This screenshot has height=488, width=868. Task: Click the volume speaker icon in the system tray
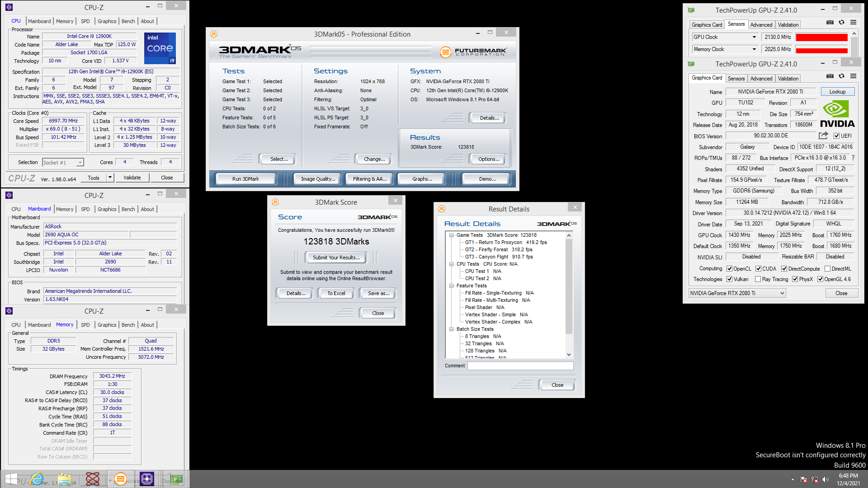tap(826, 479)
